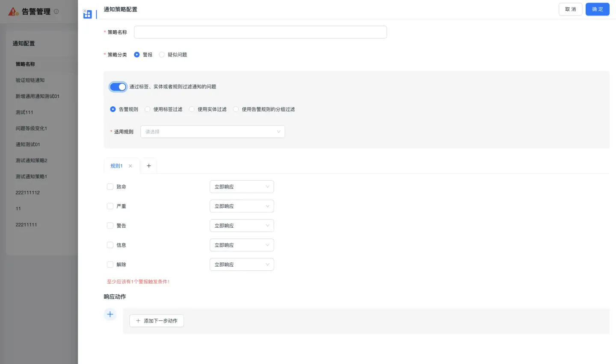Click the info icon next to 告警管理
The width and height of the screenshot is (616, 364).
[x=56, y=12]
